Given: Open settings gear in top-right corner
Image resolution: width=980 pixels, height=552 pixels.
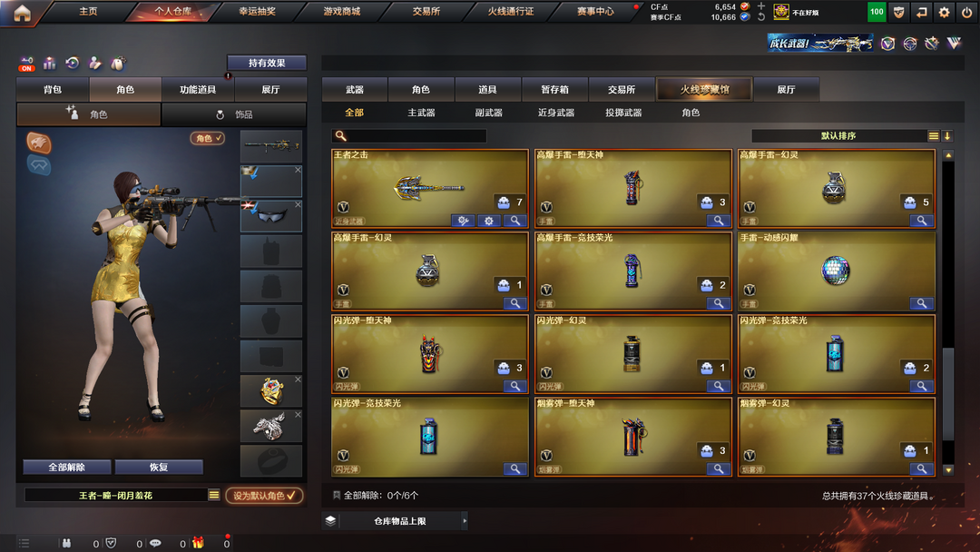Looking at the screenshot, I should click(x=944, y=12).
